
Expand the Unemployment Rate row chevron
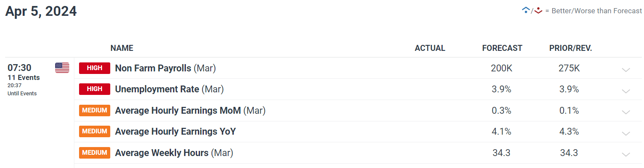tap(626, 91)
